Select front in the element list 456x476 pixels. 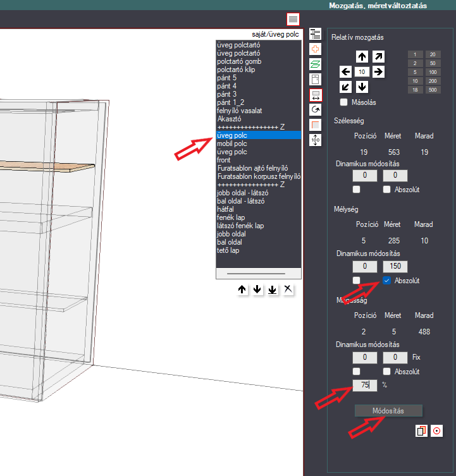(x=259, y=160)
